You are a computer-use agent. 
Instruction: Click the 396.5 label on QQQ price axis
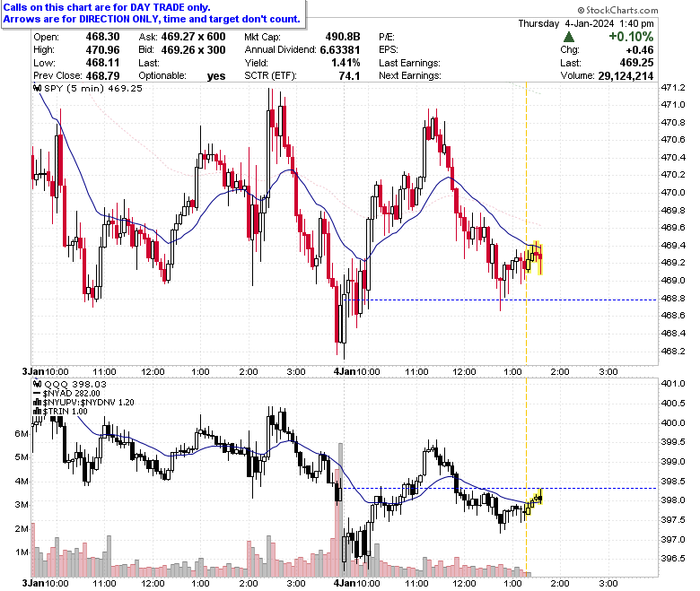[x=673, y=559]
